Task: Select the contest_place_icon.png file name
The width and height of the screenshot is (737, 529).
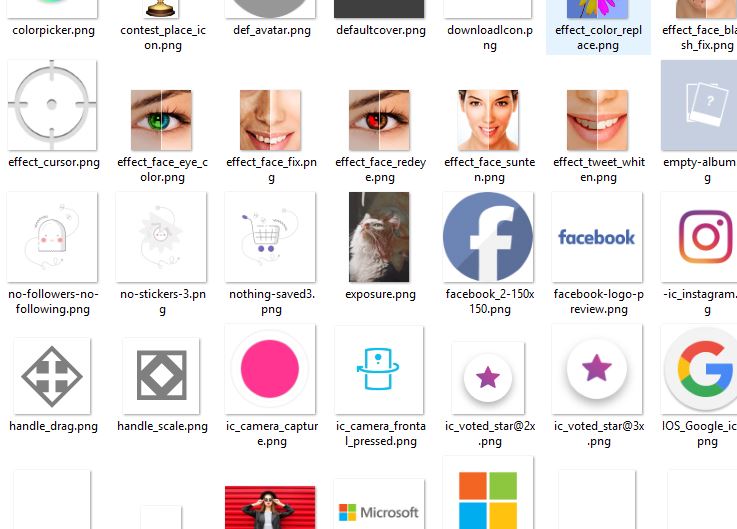Action: (163, 38)
